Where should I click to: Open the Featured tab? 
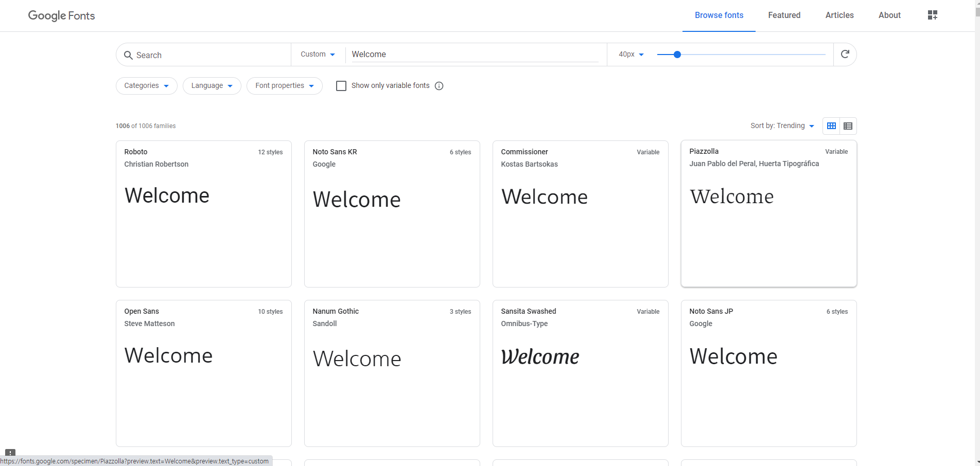[784, 15]
